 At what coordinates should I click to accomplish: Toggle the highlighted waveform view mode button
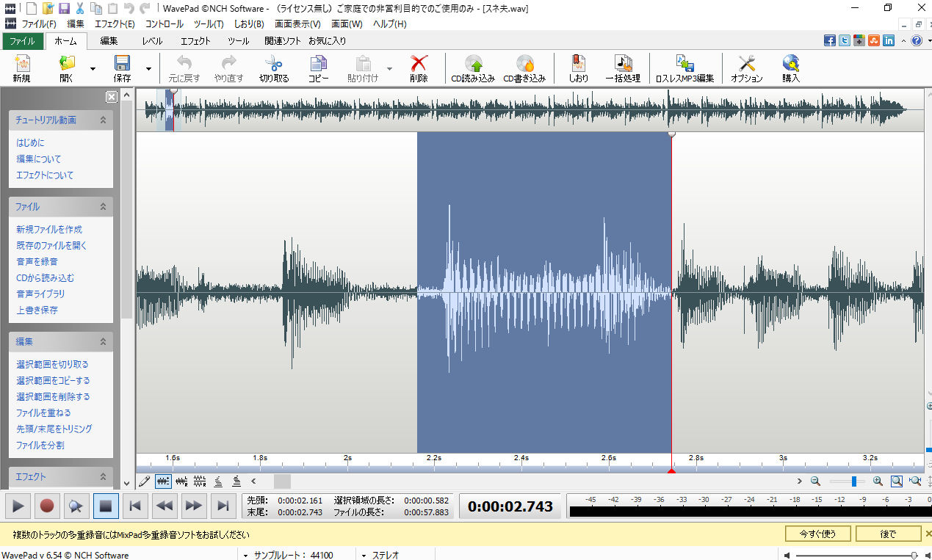point(163,481)
